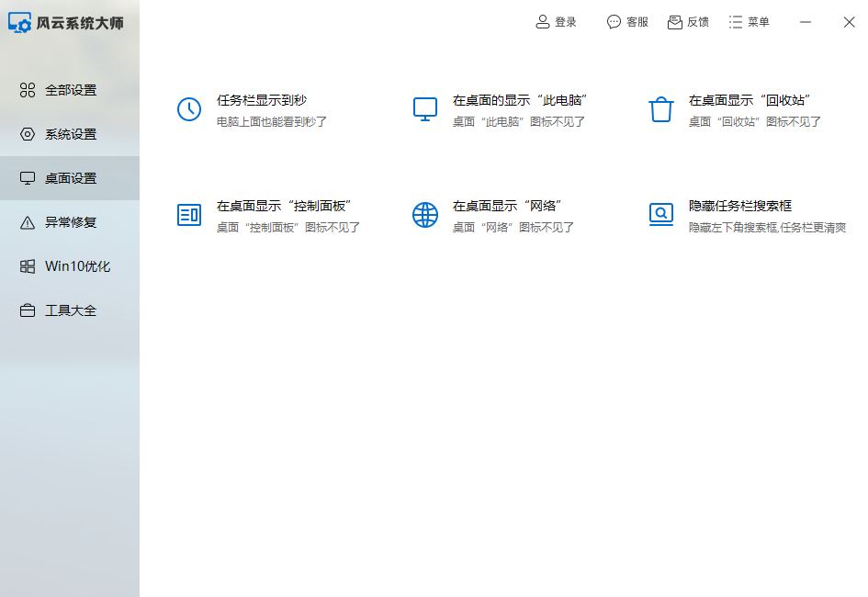Select 在桌面显示"回收站" option
Viewport: 868px width, 597px height.
750,100
